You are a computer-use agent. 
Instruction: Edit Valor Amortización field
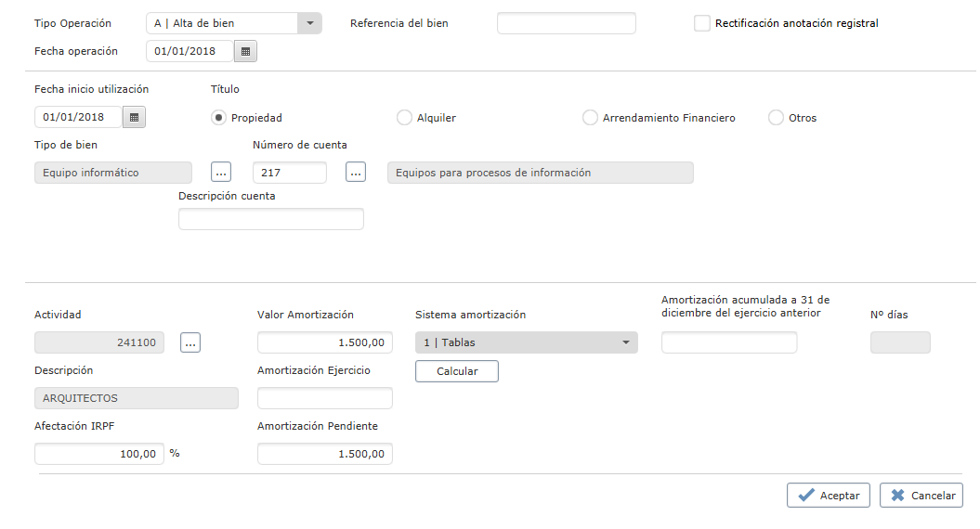(x=325, y=342)
